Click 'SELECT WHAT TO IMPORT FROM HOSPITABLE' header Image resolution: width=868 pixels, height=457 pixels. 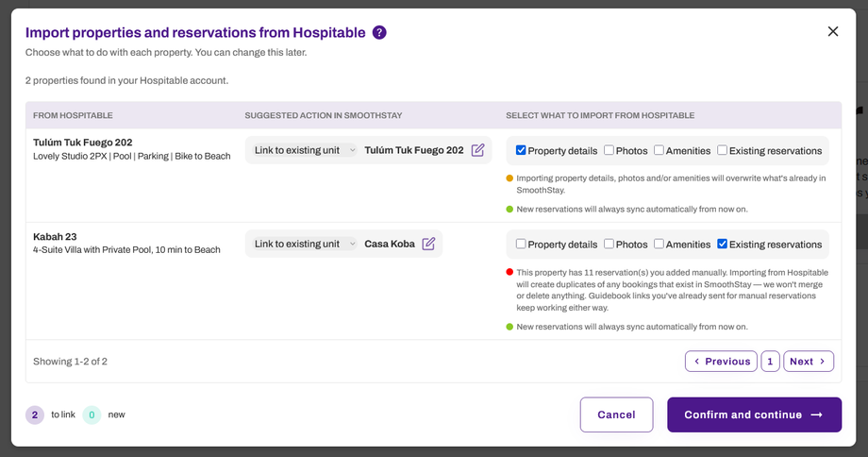point(600,115)
